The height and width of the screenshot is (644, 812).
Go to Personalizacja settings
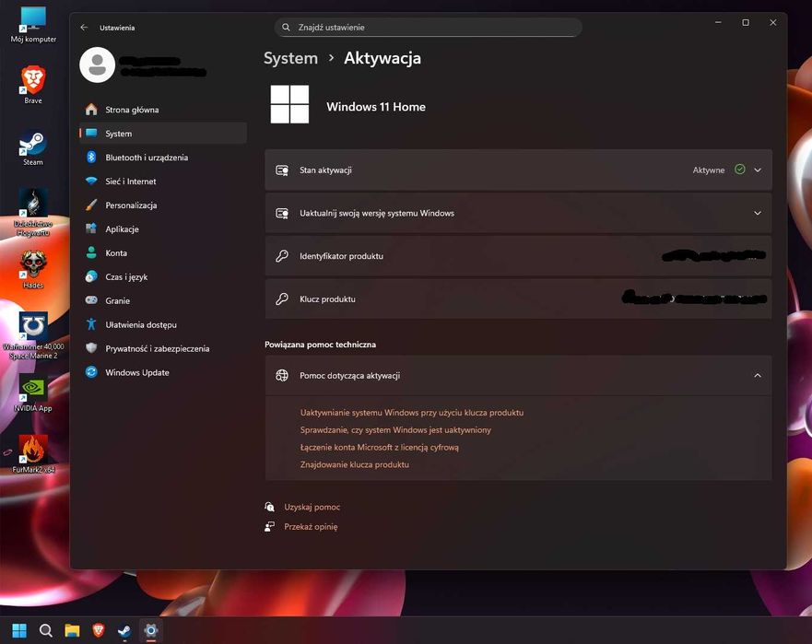(162, 205)
